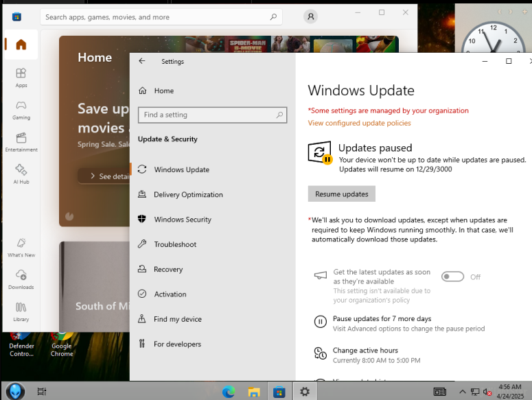Select Windows Security in Settings sidebar
Image resolution: width=532 pixels, height=400 pixels.
183,220
